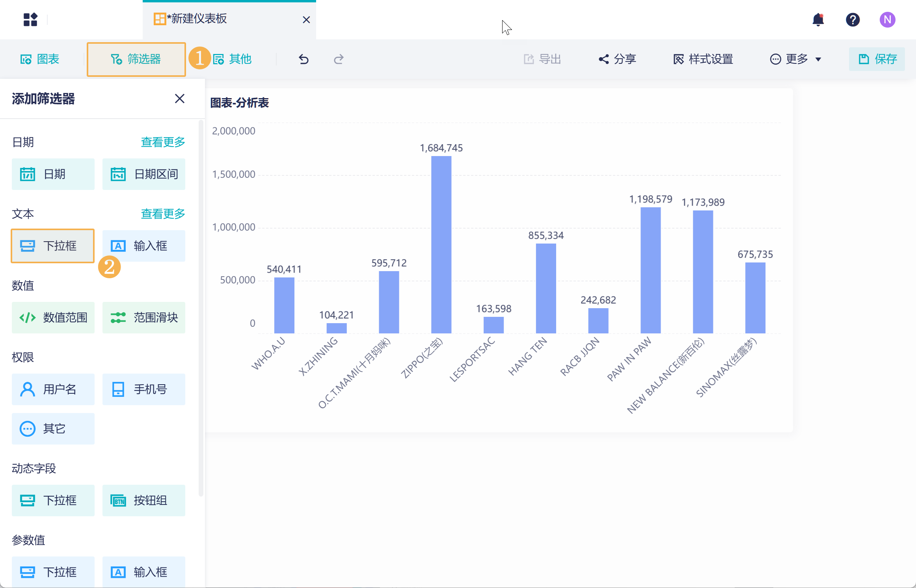This screenshot has height=588, width=916.
Task: Add 下拉框 under 动态字段
Action: 53,501
